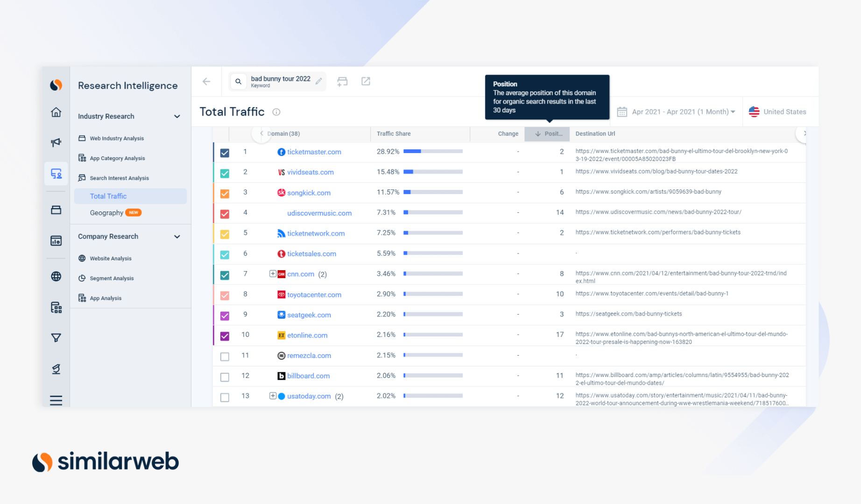Edit the keyword with the pencil icon
861x504 pixels.
coord(318,81)
